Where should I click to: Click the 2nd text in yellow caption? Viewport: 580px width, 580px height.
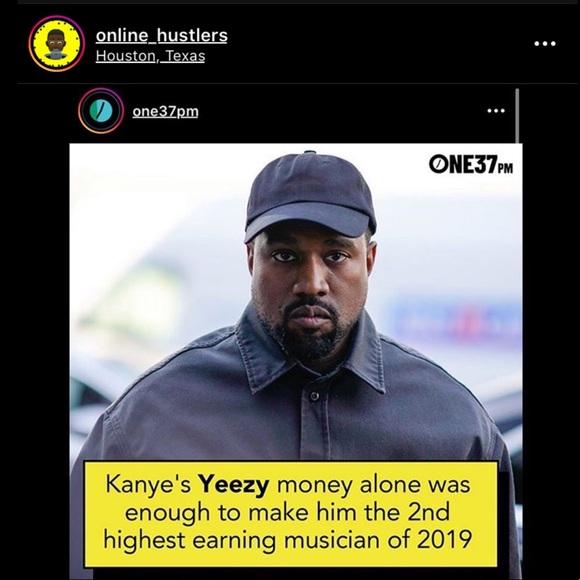click(x=428, y=512)
